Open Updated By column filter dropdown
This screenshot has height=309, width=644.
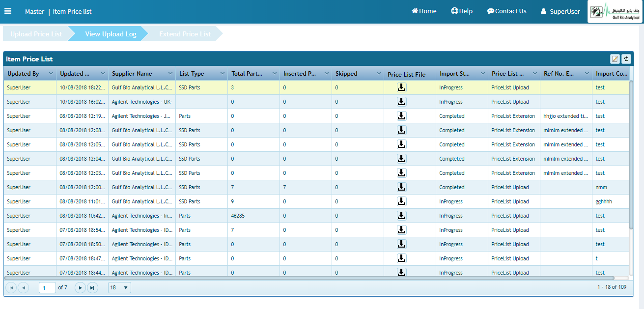tap(51, 73)
